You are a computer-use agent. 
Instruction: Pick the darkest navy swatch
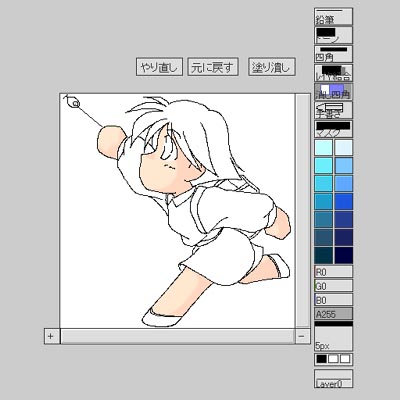tap(344, 255)
